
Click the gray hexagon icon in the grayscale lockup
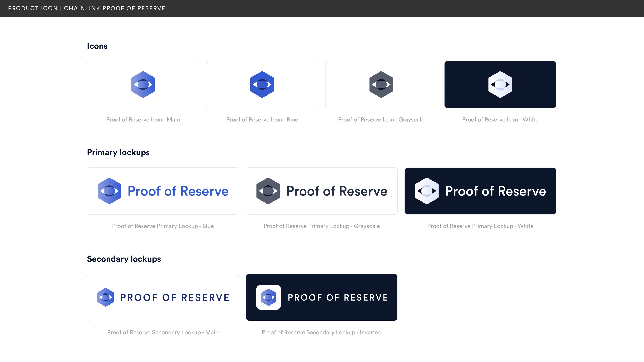(x=268, y=191)
